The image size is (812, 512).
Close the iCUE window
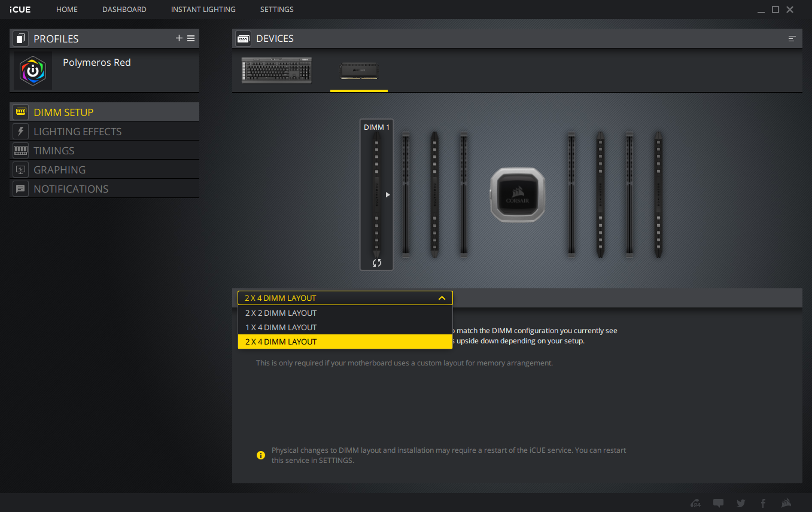point(790,10)
